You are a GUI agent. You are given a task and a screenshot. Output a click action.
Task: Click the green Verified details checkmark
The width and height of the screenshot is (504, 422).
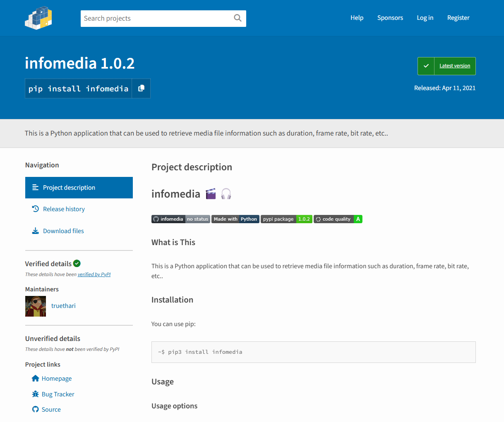[77, 263]
